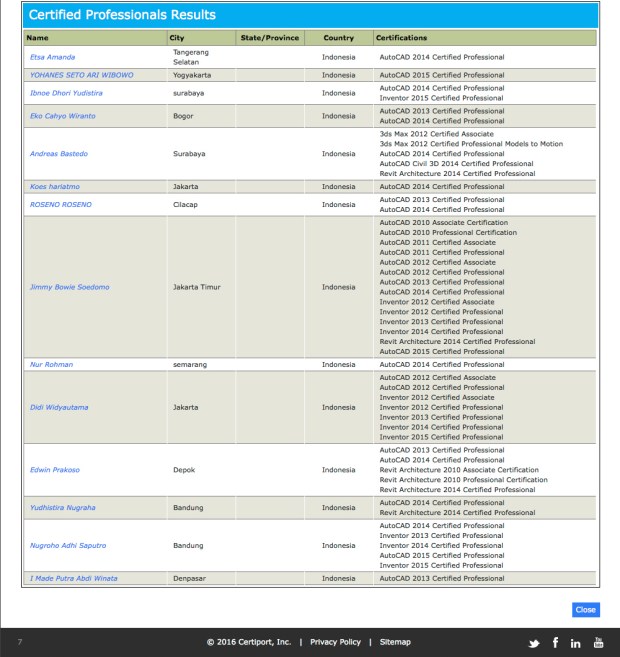This screenshot has width=620, height=657.
Task: View Nugroho Adhi Saputro's profile
Action: click(68, 546)
